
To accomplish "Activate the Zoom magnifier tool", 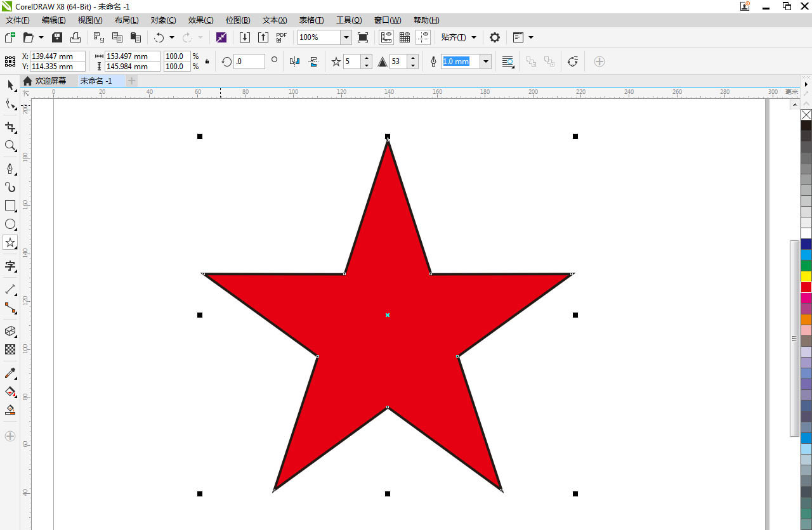I will (10, 146).
